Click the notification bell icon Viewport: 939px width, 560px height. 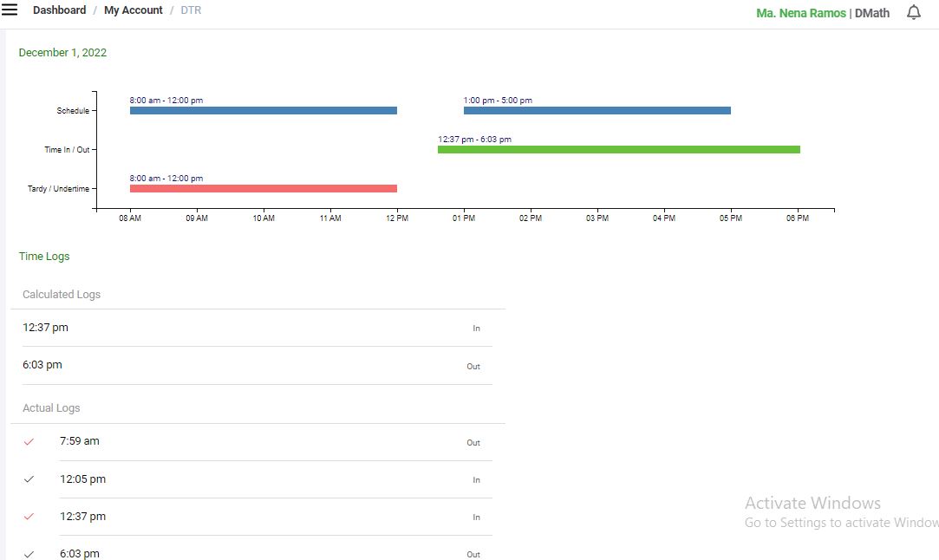913,13
